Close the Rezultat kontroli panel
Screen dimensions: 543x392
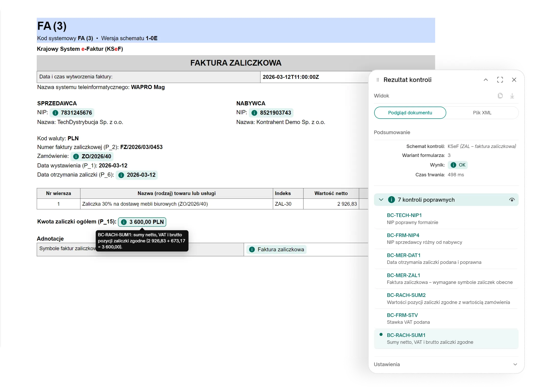coord(514,80)
